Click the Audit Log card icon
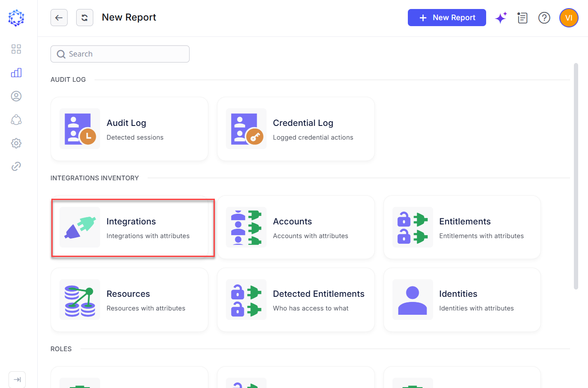Screen dimensions: 588x388 tap(80, 129)
